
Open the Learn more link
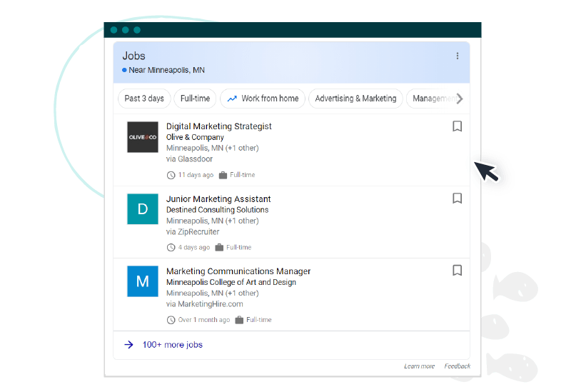419,366
